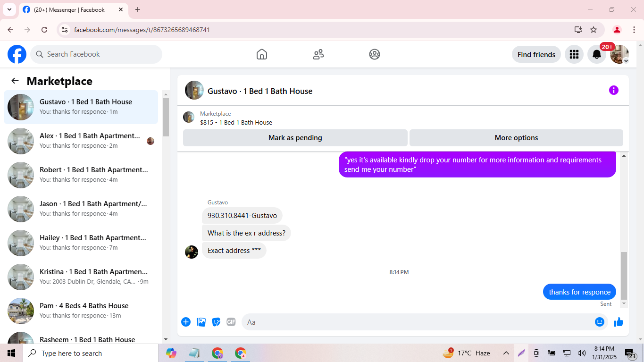Image resolution: width=644 pixels, height=362 pixels.
Task: Select the sent message "thanks for responce"
Action: (x=579, y=292)
